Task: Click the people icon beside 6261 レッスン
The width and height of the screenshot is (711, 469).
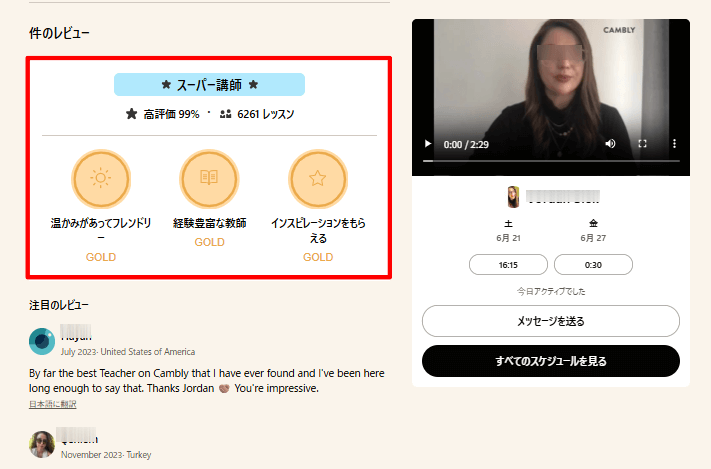Action: click(225, 114)
